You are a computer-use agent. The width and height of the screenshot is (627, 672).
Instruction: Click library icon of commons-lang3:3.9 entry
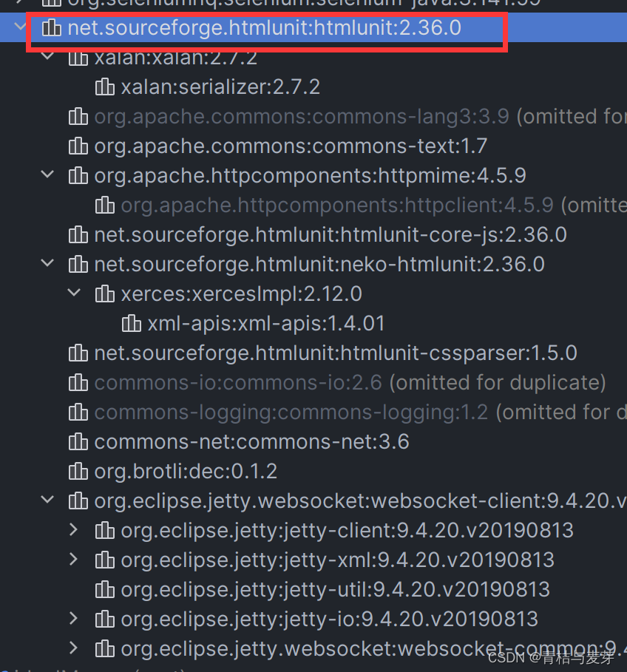click(x=78, y=117)
